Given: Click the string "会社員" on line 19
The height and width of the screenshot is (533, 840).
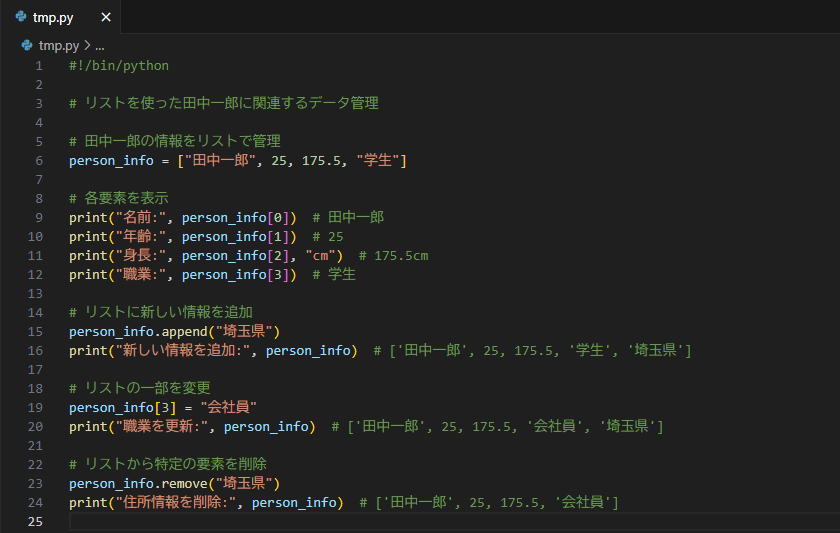Looking at the screenshot, I should [228, 407].
